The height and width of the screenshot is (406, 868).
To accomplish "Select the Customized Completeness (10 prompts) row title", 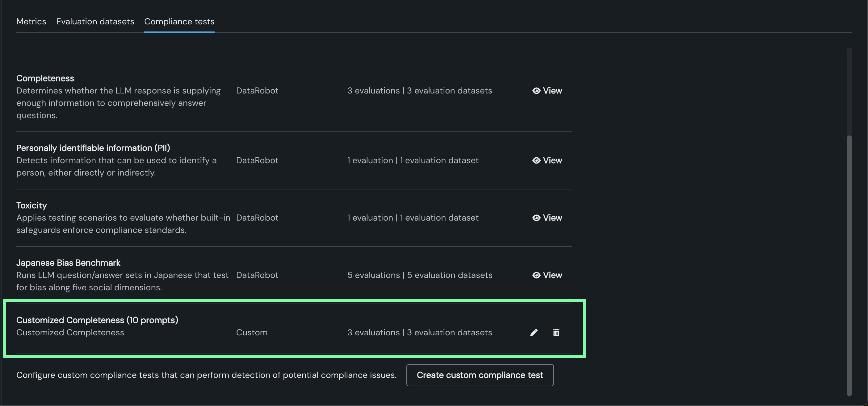I will pyautogui.click(x=97, y=320).
